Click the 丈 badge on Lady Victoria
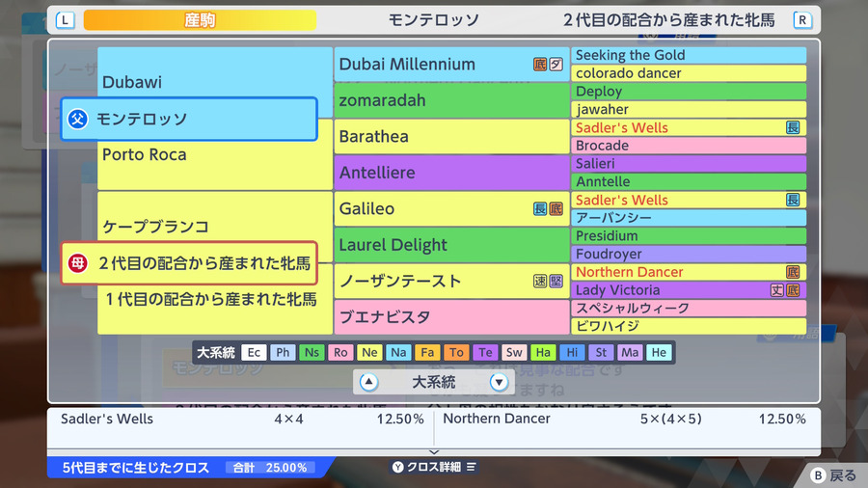 777,290
